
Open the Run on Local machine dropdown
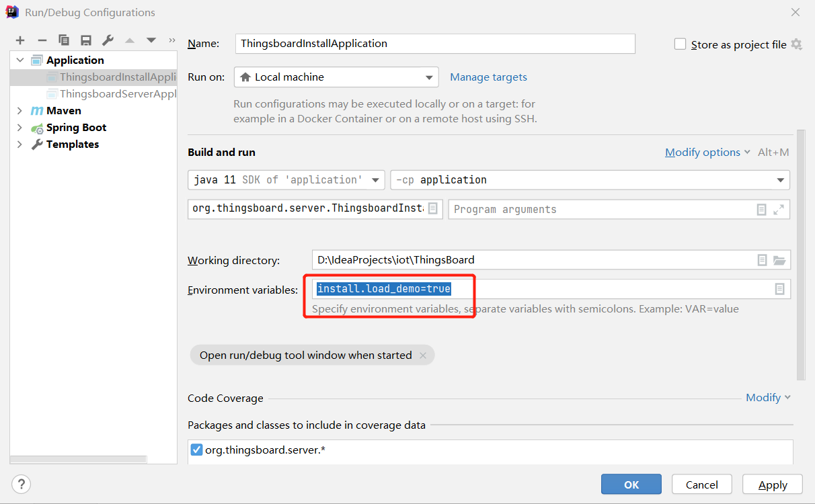tap(336, 77)
